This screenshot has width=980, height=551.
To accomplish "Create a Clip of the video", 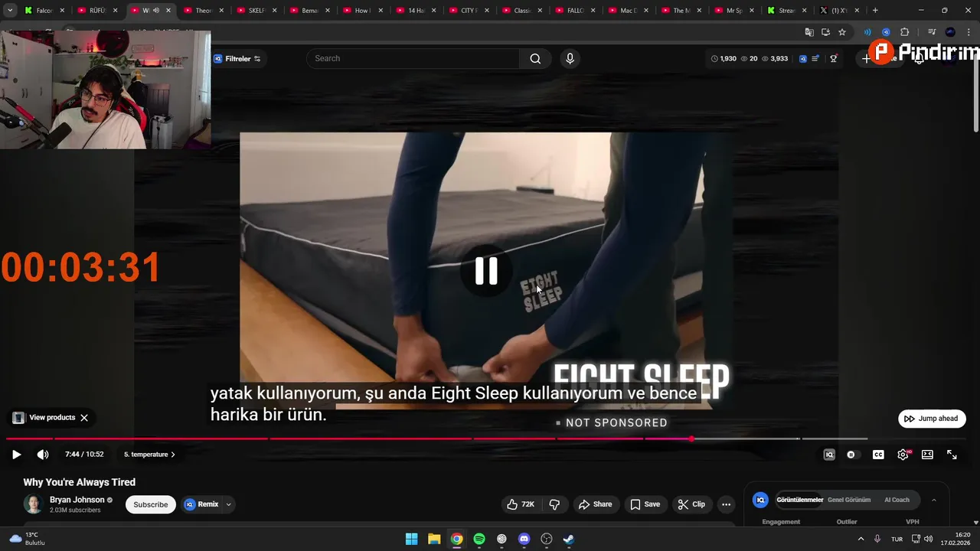I will pos(691,504).
